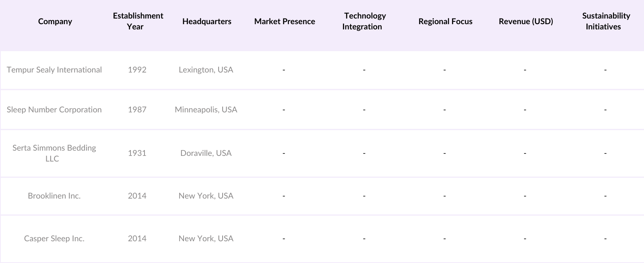Select the Establishment Year column header
Image resolution: width=644 pixels, height=263 pixels.
coord(138,21)
